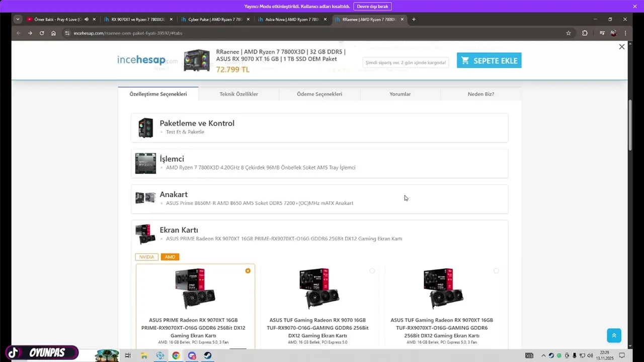This screenshot has height=362, width=644.
Task: Navigate forward in browser history
Action: pyautogui.click(x=30, y=33)
